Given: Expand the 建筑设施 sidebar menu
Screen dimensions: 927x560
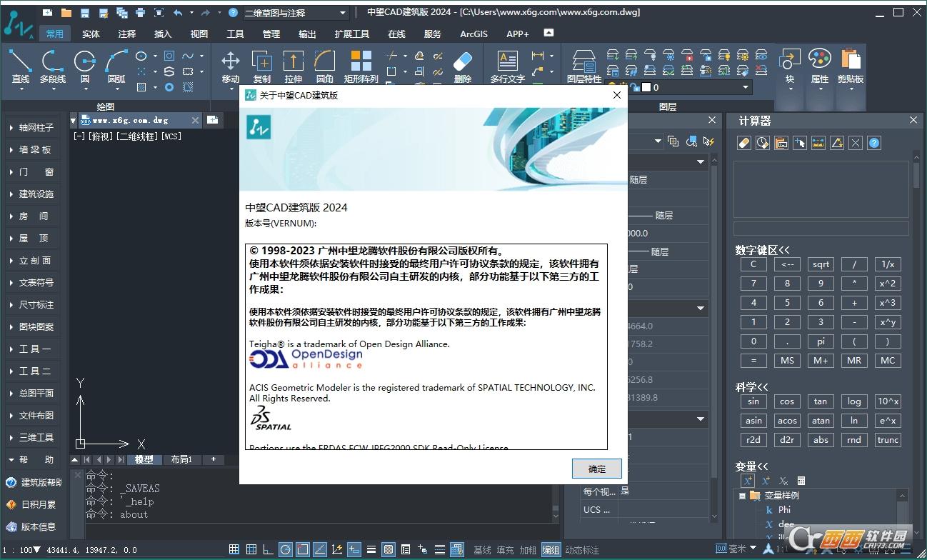Looking at the screenshot, I should (32, 194).
